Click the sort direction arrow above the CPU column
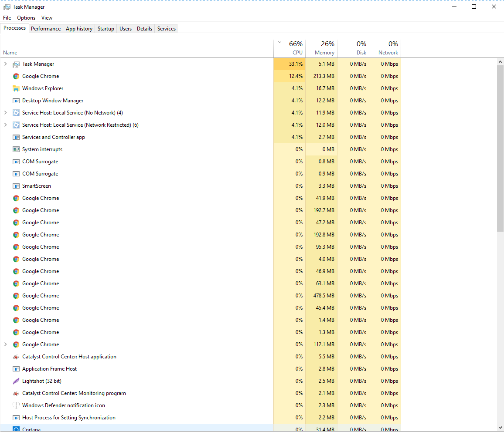 point(279,42)
